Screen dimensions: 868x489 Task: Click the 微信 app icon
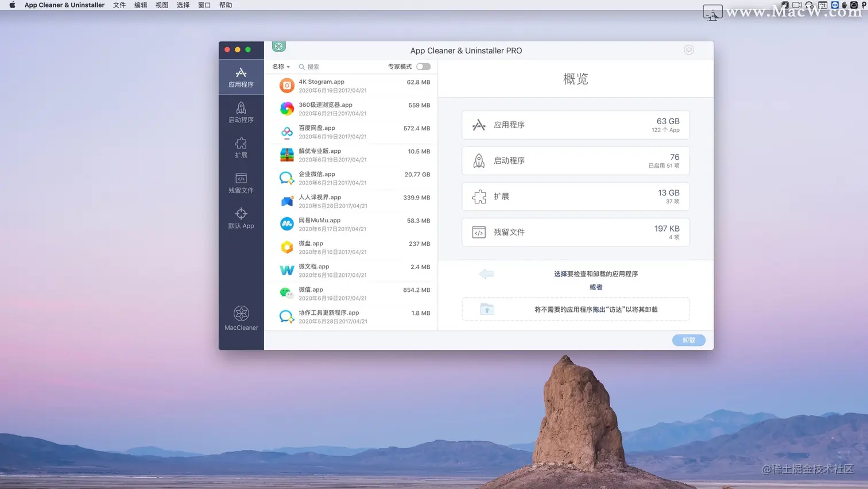pyautogui.click(x=286, y=293)
